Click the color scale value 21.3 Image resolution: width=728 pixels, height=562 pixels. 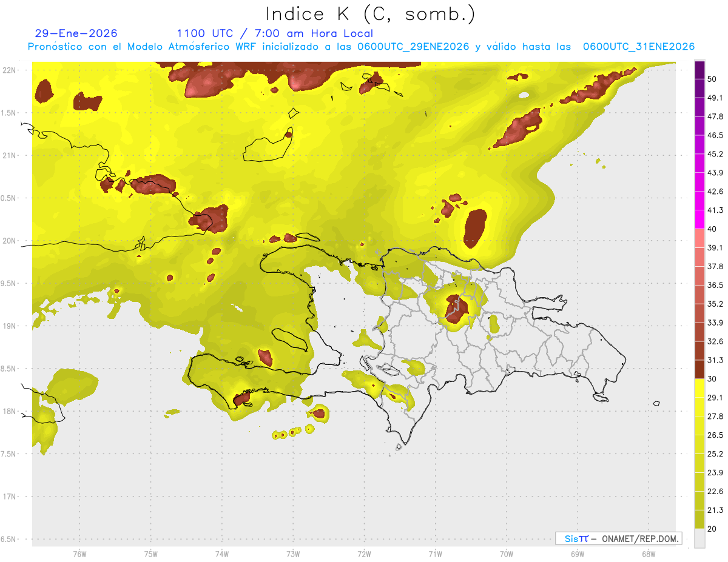(715, 510)
